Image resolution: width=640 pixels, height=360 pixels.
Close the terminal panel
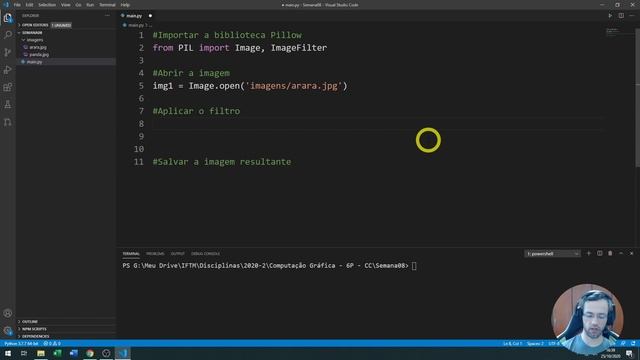tap(631, 253)
